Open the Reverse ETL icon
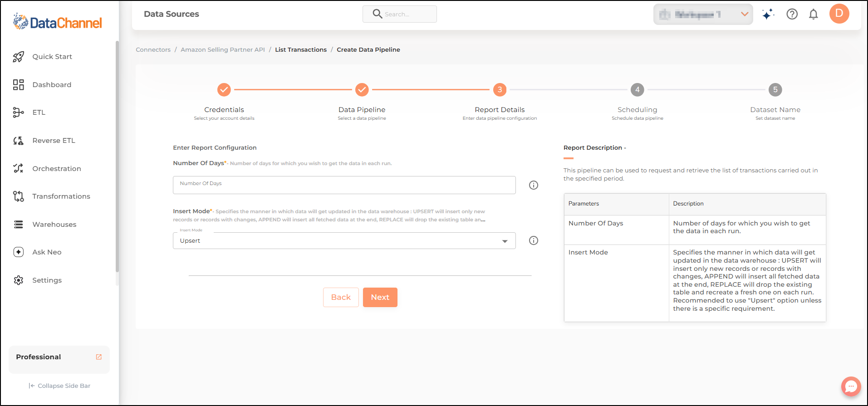Image resolution: width=868 pixels, height=406 pixels. point(18,141)
